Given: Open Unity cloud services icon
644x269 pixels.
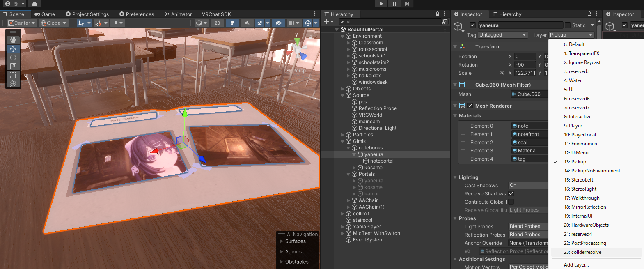Looking at the screenshot, I should coord(34,4).
